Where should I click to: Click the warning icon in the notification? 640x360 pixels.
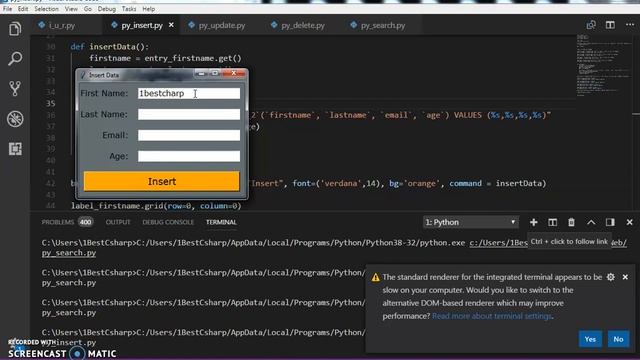[376, 278]
